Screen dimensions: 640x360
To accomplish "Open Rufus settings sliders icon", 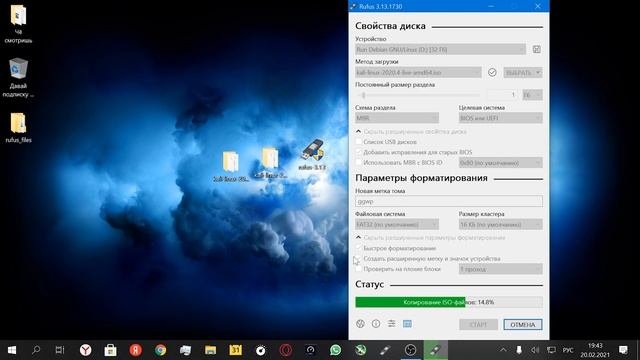I will click(x=391, y=324).
